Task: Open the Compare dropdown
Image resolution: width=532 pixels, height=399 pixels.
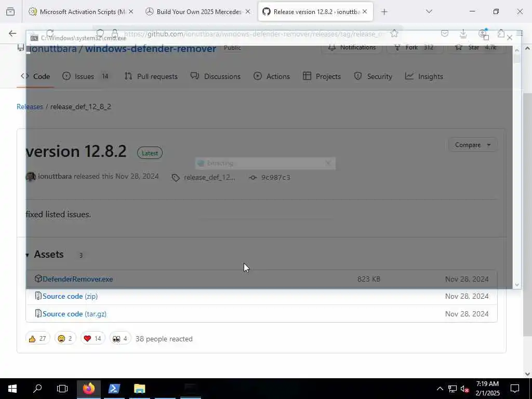Action: click(473, 145)
